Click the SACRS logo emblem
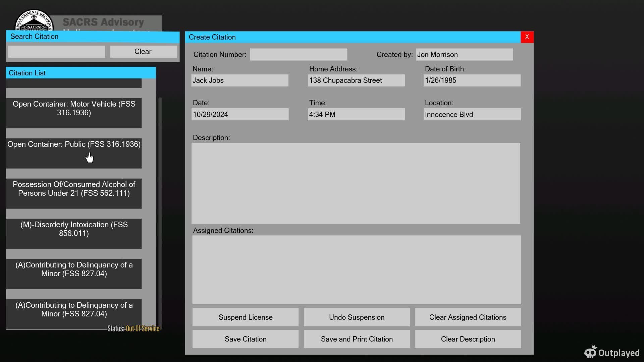The image size is (644, 362). (x=34, y=21)
